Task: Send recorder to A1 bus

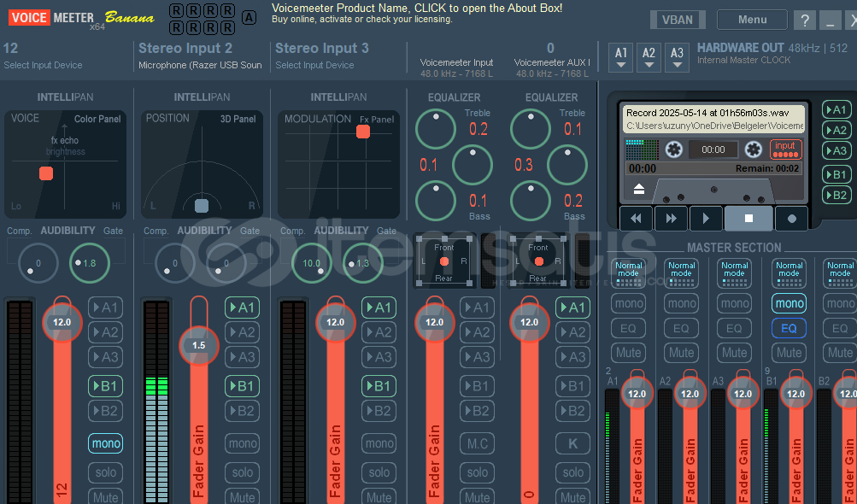Action: [x=836, y=110]
